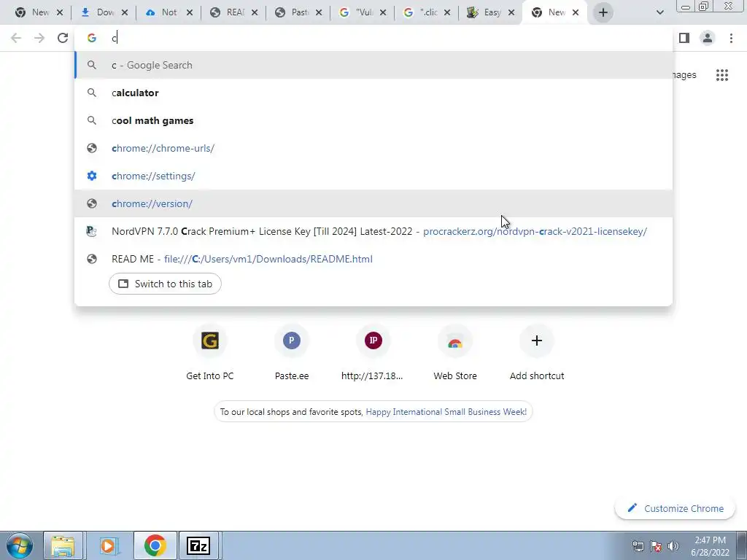The height and width of the screenshot is (560, 747).
Task: Open Happy International Small Business Week link
Action: tap(446, 412)
